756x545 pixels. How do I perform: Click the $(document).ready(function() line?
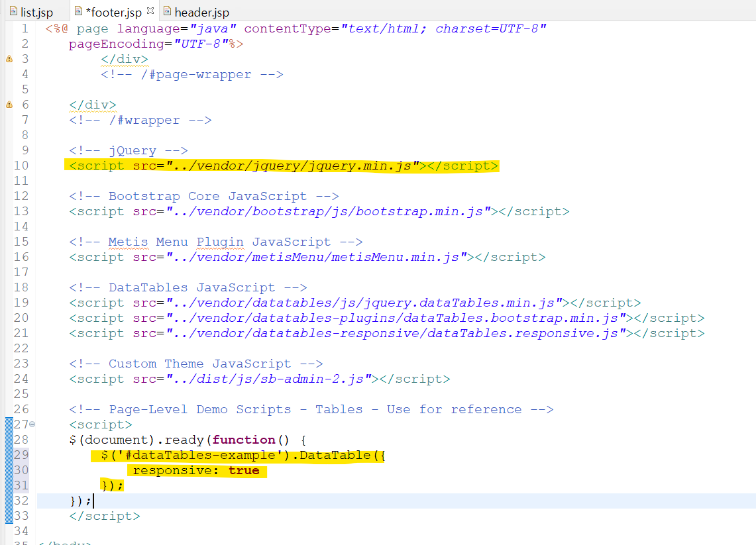(x=188, y=440)
